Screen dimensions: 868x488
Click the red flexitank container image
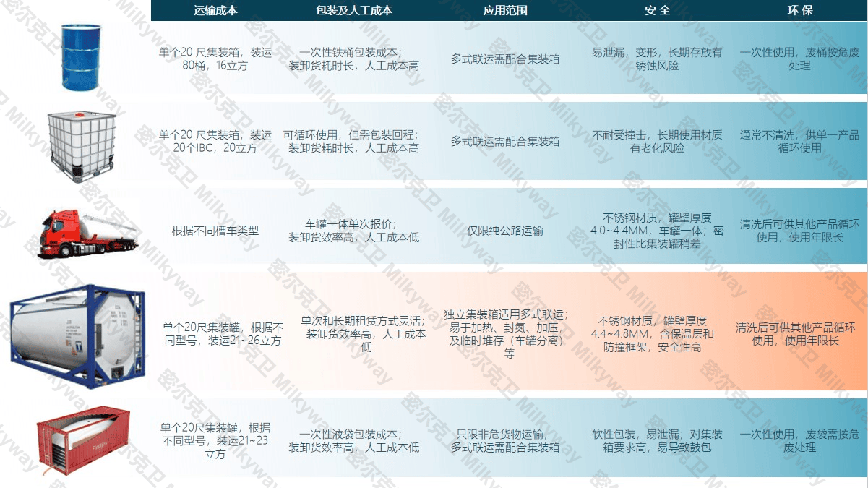tap(83, 440)
